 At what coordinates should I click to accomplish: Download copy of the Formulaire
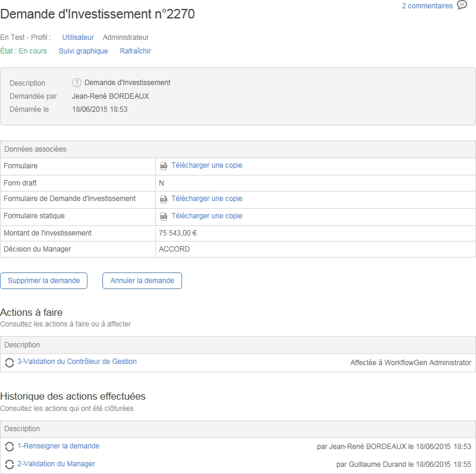point(206,165)
